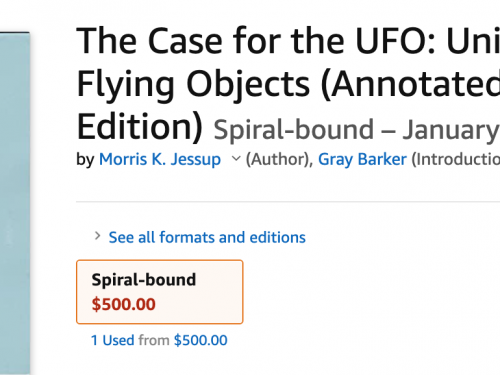The width and height of the screenshot is (500, 375).
Task: Click the title line The Case for the UFO
Action: coord(288,41)
